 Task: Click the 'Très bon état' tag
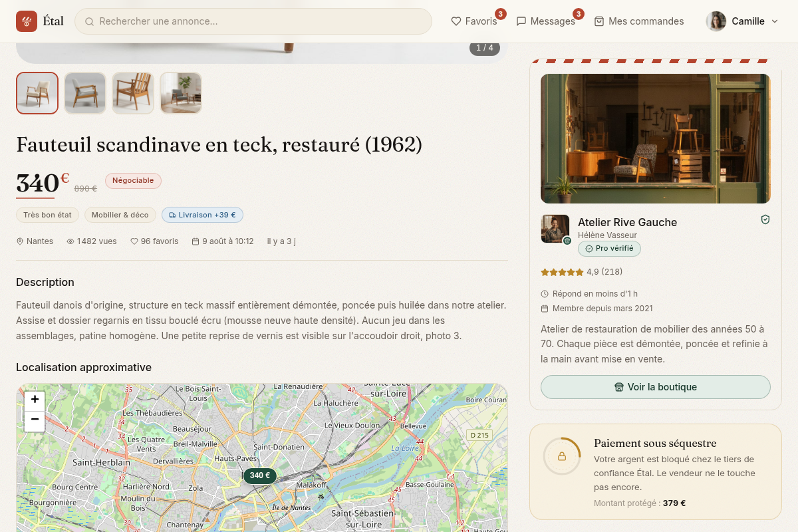coord(48,215)
